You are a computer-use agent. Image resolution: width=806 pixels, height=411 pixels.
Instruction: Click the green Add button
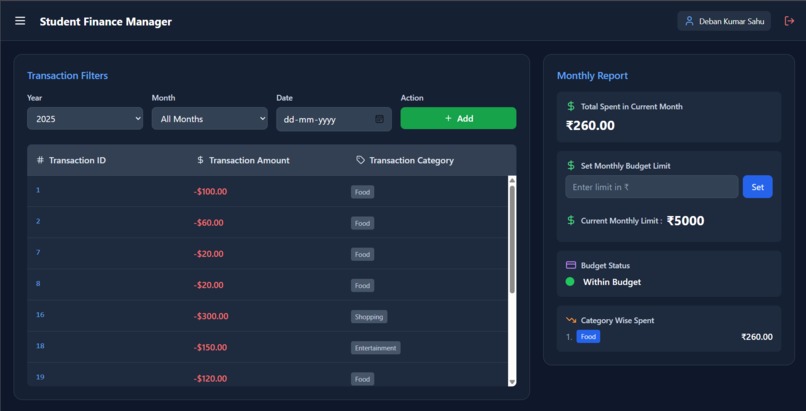(459, 118)
